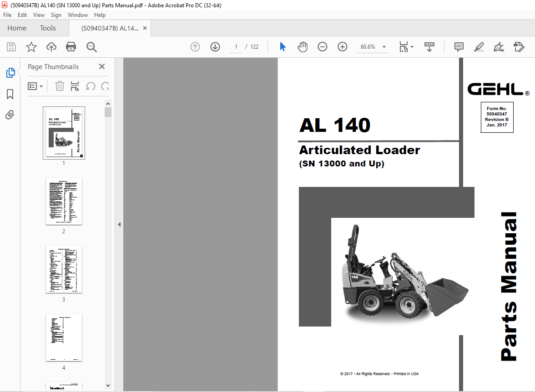Click the Save file icon
This screenshot has height=392, width=535.
click(x=11, y=47)
